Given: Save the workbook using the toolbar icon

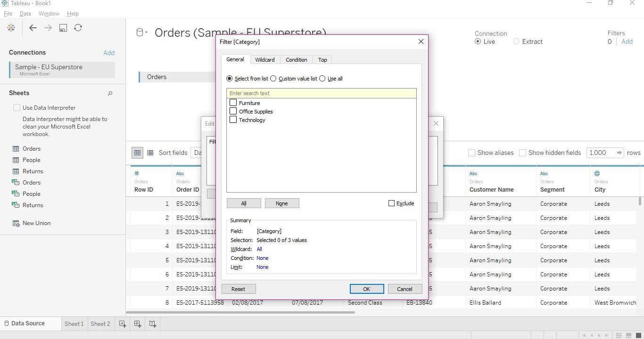Looking at the screenshot, I should (63, 28).
